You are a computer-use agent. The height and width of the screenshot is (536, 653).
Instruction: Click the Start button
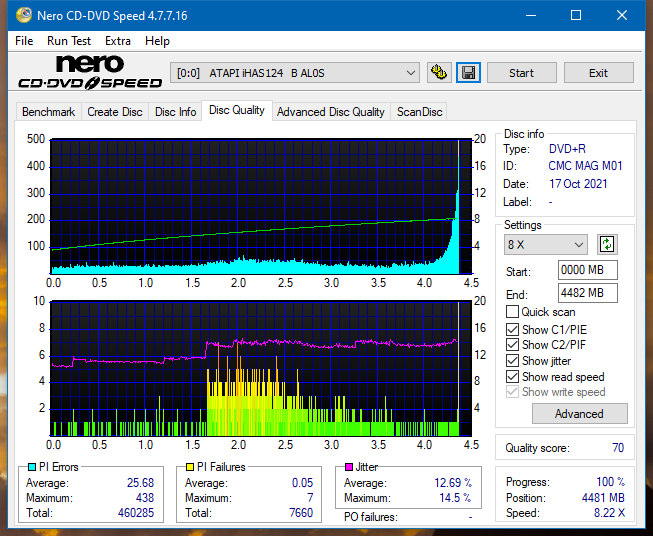pyautogui.click(x=521, y=73)
